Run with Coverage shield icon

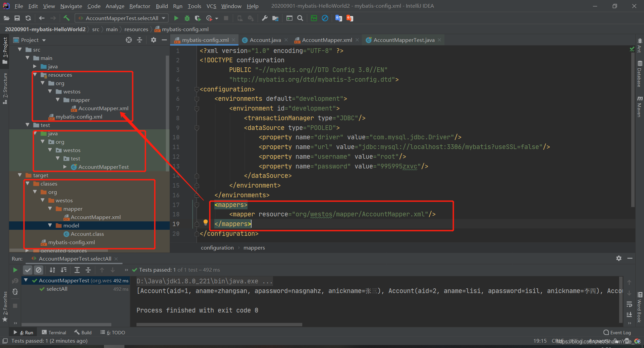tap(198, 18)
